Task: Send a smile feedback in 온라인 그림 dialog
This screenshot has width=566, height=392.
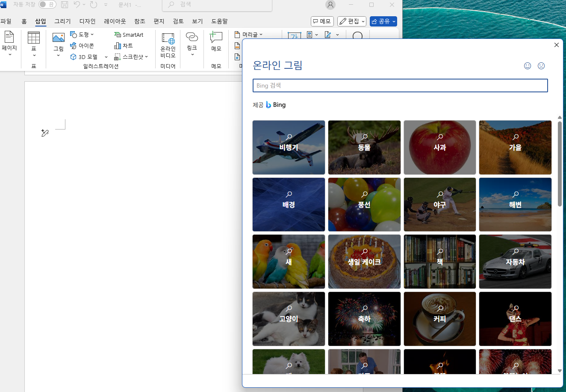Action: [528, 66]
